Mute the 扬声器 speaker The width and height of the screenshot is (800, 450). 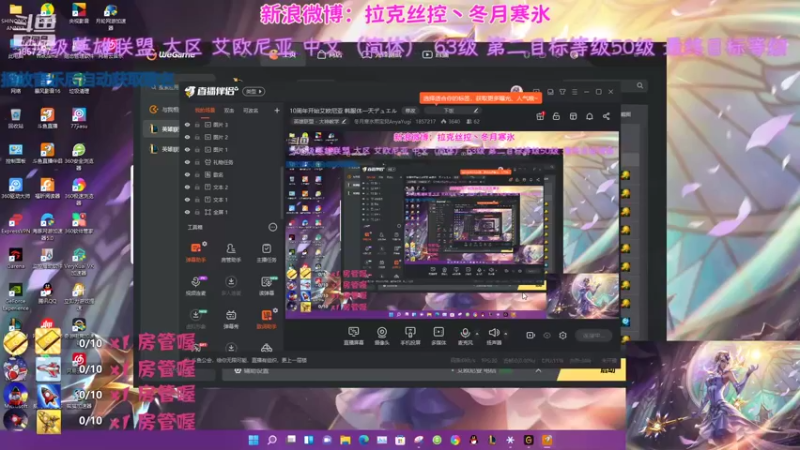[493, 336]
